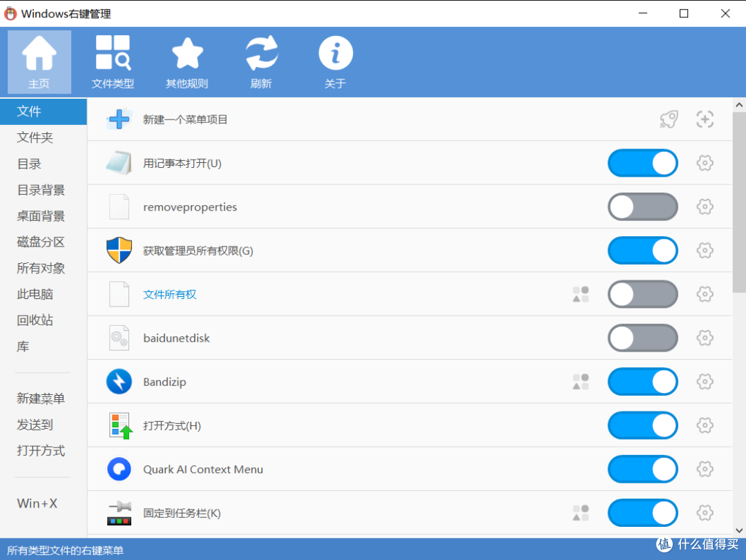Open settings gear for 文件所有权
This screenshot has height=560, width=746.
point(705,294)
